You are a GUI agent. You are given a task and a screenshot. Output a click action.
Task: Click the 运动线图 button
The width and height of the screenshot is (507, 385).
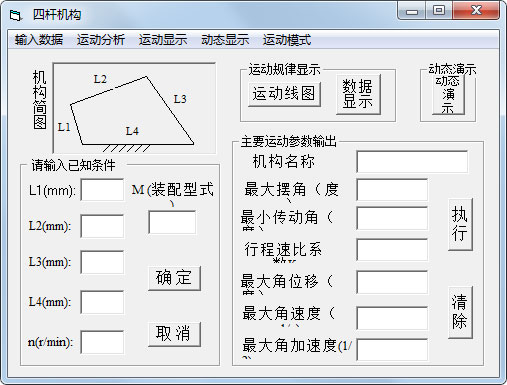(284, 94)
